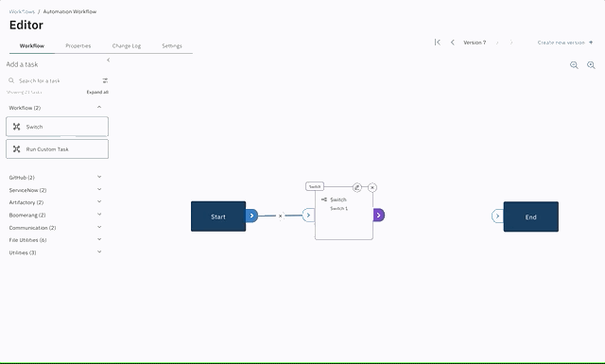
Task: Click the zoom in magnifier icon
Action: point(591,65)
